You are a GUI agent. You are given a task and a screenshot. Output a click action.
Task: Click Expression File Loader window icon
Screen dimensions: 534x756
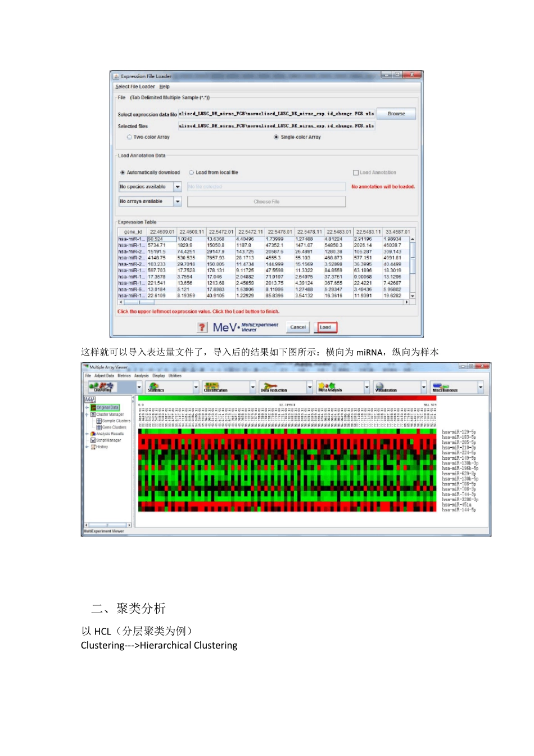(x=116, y=76)
